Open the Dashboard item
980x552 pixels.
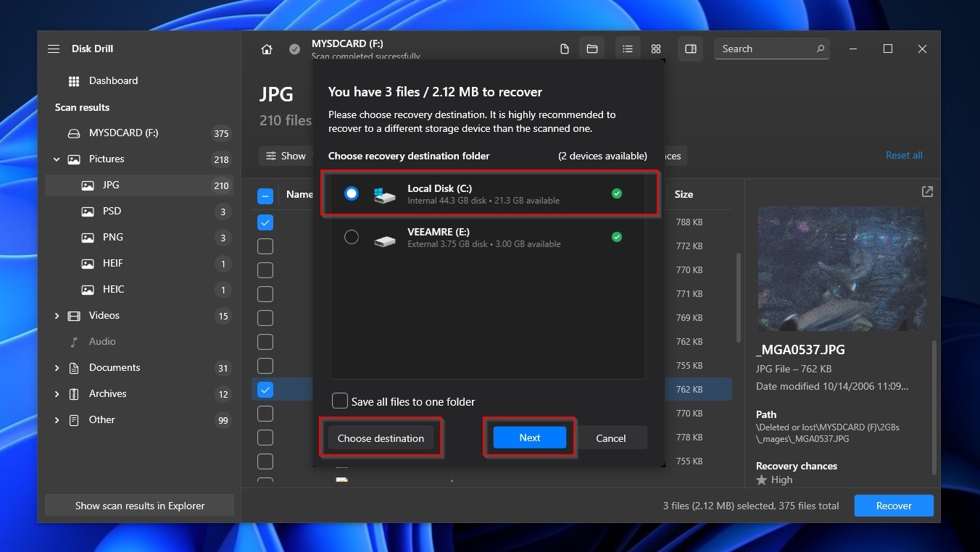pos(139,80)
